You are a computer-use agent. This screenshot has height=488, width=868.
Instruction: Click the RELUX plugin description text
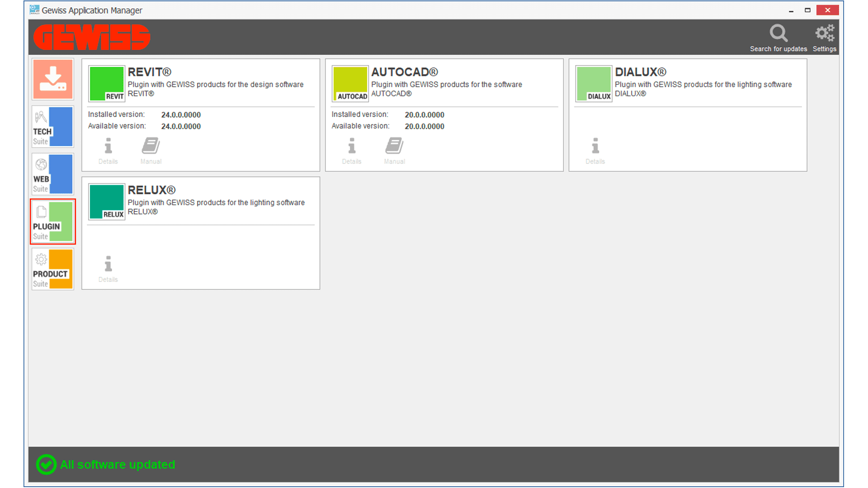(x=216, y=207)
